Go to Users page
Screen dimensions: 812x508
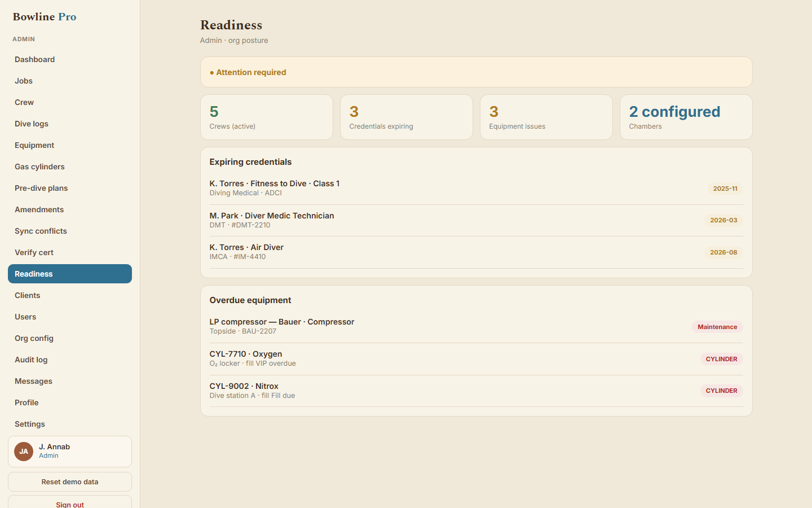pyautogui.click(x=70, y=317)
